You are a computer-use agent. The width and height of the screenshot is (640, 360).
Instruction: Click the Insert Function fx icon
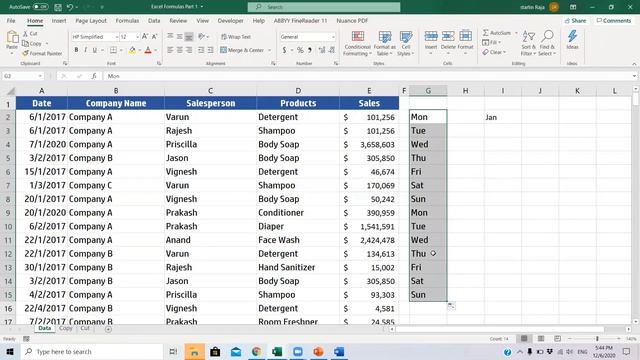click(94, 76)
